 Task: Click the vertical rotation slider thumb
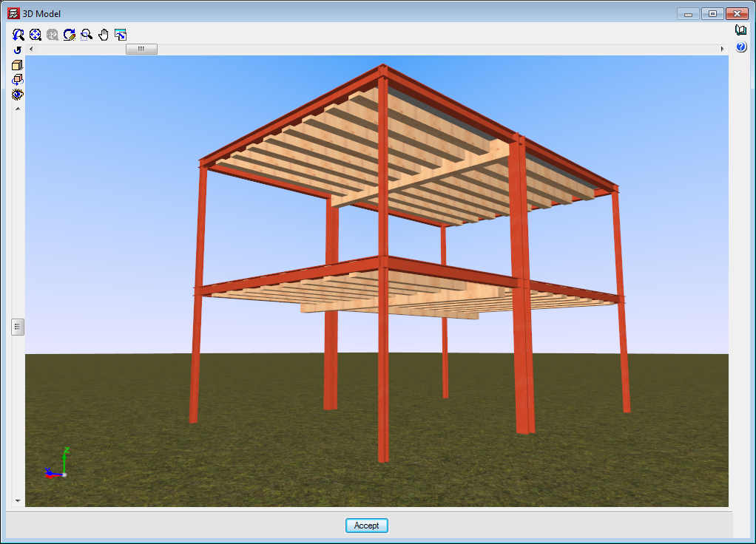click(18, 327)
